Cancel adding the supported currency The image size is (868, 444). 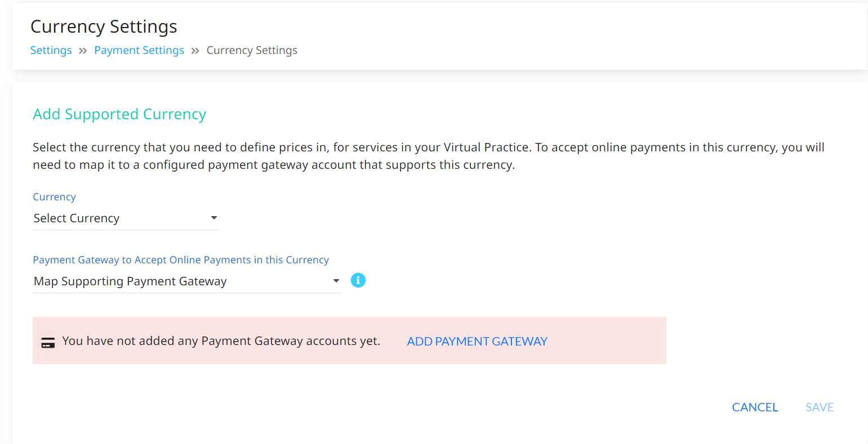755,407
